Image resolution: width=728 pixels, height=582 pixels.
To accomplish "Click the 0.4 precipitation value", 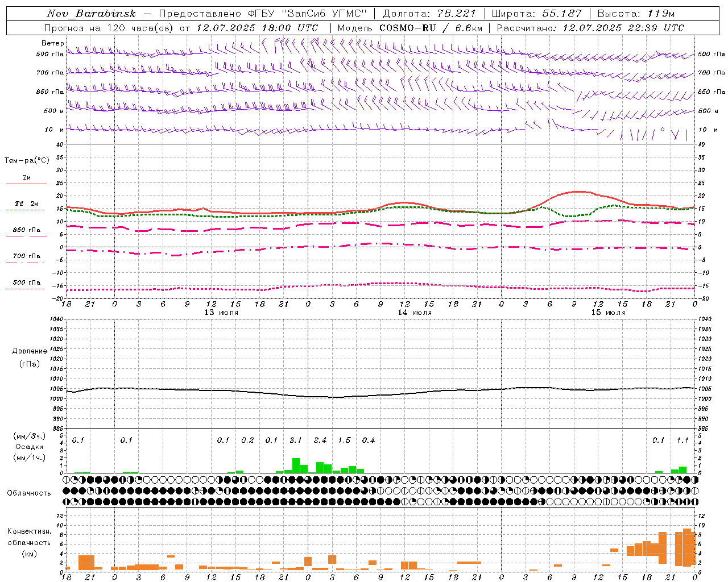I will pos(369,440).
